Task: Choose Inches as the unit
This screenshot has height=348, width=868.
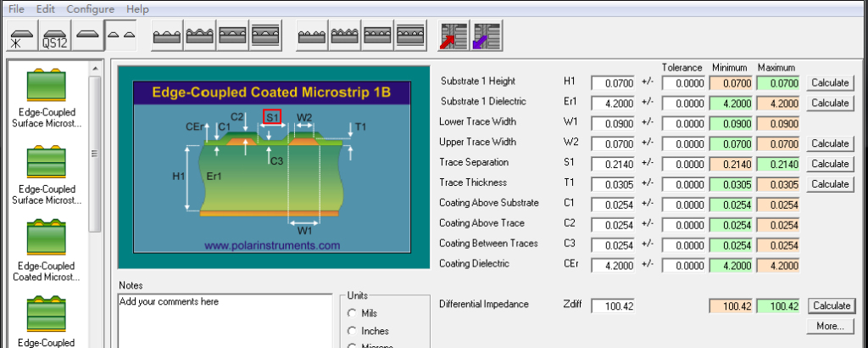Action: (x=352, y=330)
